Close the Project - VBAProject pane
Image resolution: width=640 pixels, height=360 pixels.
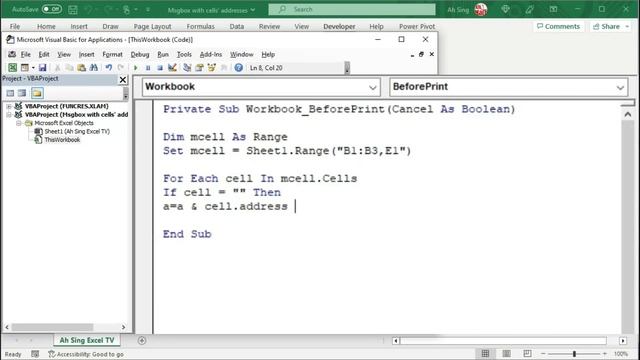pyautogui.click(x=122, y=80)
